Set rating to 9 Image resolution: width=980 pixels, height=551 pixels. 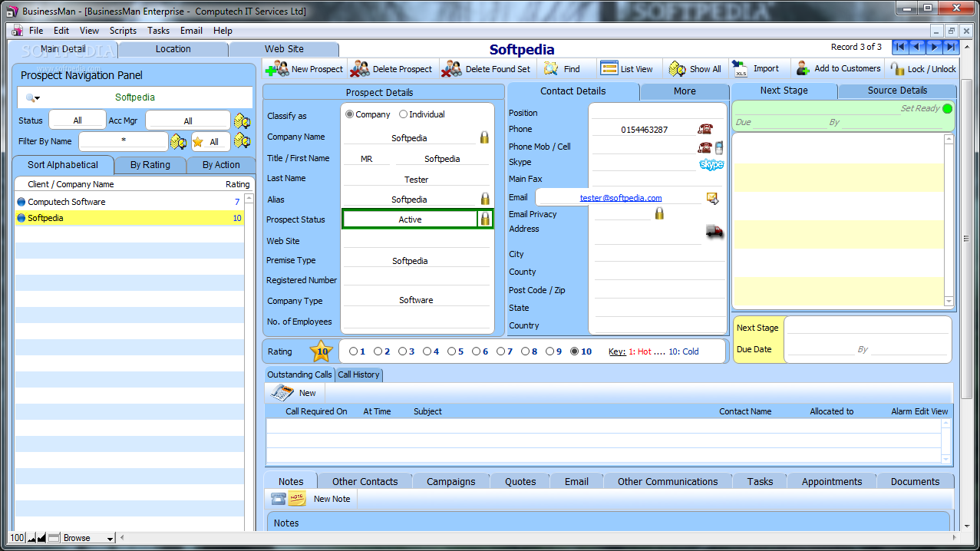[549, 351]
